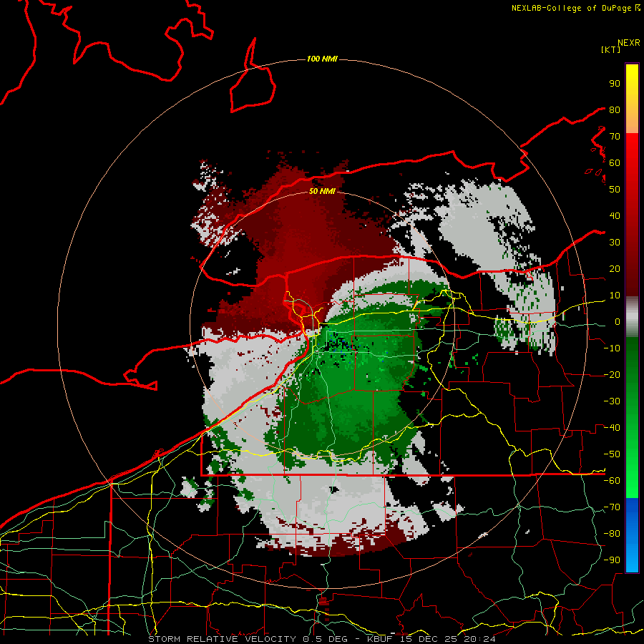Select the -80 value on the velocity scale
The height and width of the screenshot is (644, 644).
coord(612,534)
